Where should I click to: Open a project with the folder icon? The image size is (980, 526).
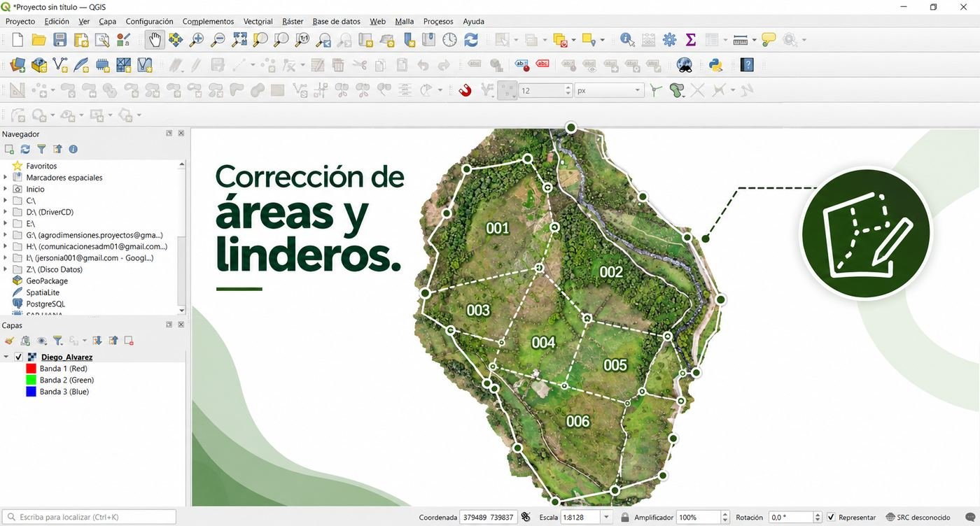pos(38,40)
